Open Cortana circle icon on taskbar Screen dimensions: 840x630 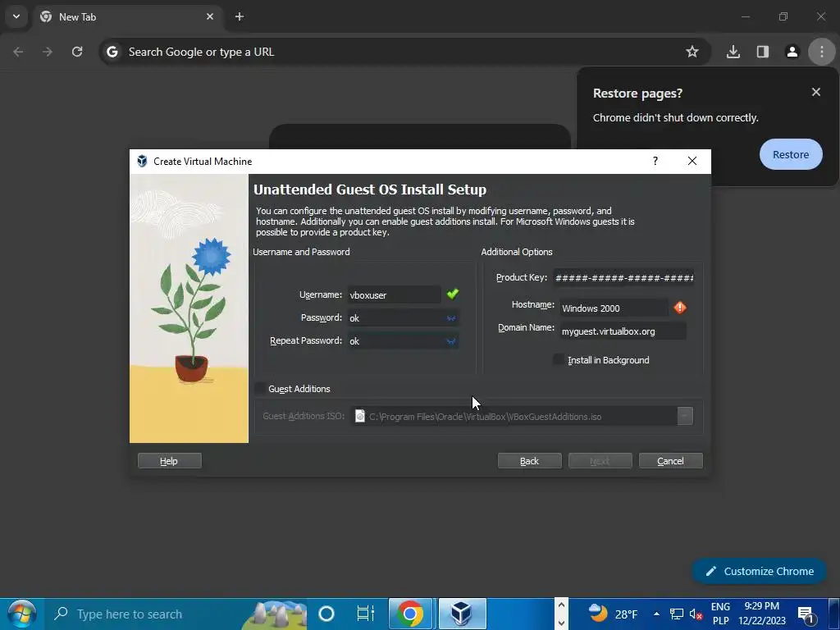pyautogui.click(x=326, y=614)
